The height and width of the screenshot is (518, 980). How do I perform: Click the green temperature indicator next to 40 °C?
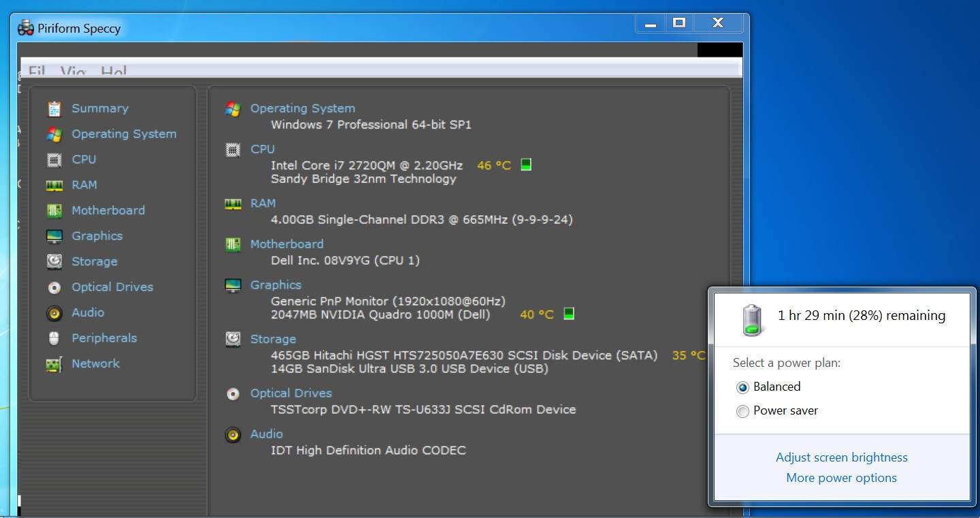tap(569, 314)
